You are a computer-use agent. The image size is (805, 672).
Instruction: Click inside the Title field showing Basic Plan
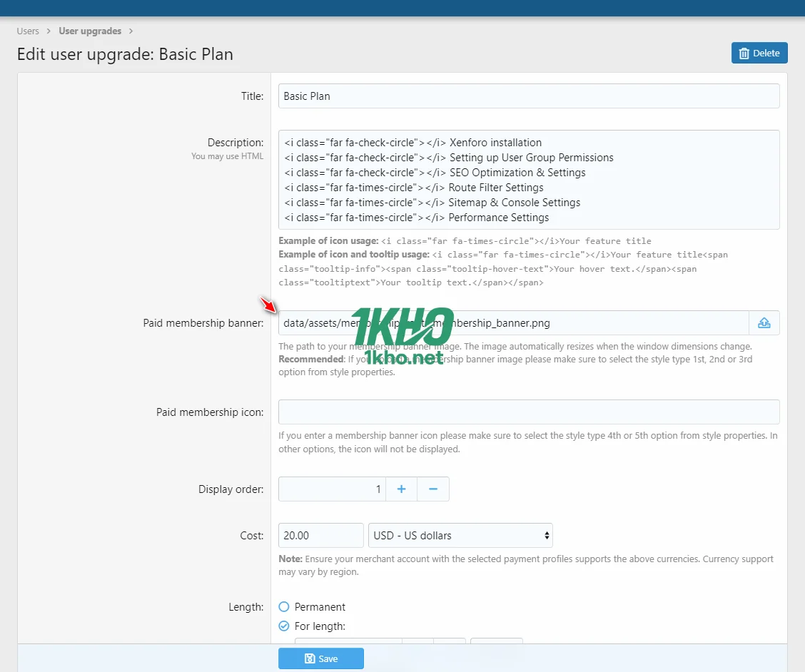click(528, 96)
